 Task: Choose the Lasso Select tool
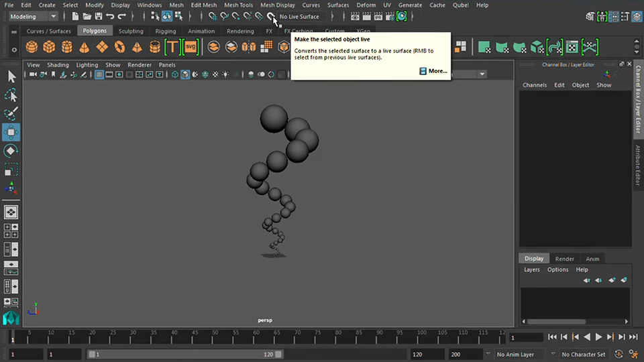11,95
